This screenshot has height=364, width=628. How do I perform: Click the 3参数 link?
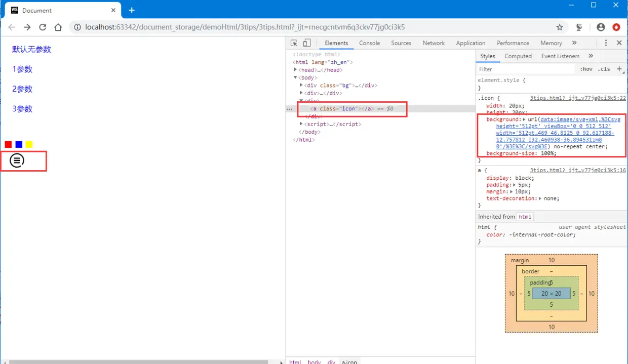pyautogui.click(x=22, y=108)
